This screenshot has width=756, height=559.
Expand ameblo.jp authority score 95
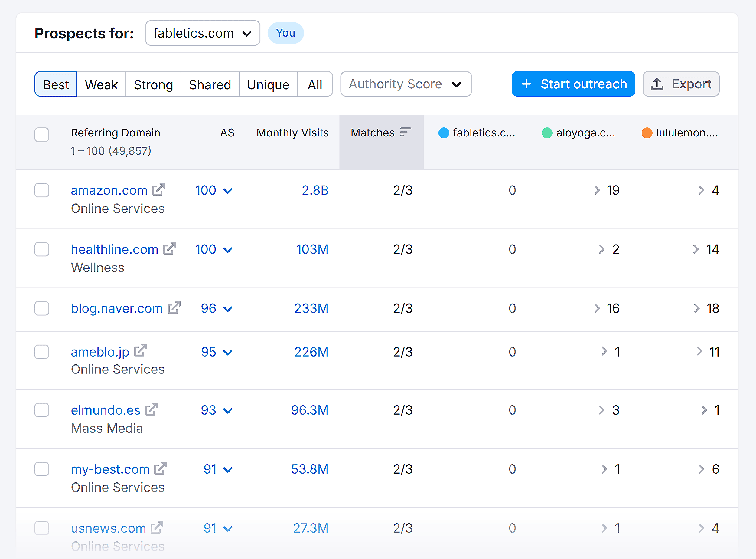click(x=217, y=352)
